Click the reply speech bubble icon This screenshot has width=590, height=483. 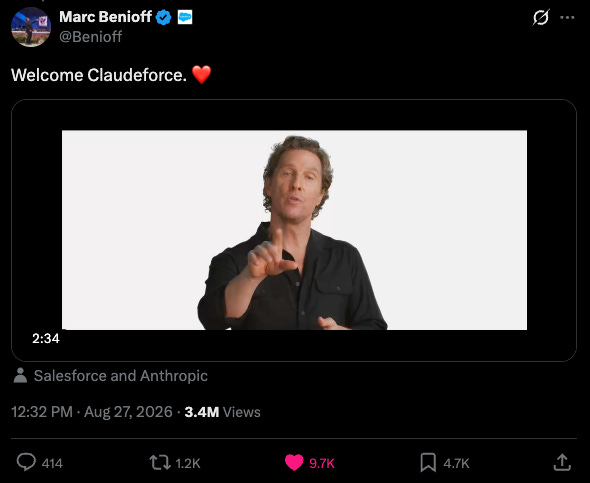(x=26, y=462)
